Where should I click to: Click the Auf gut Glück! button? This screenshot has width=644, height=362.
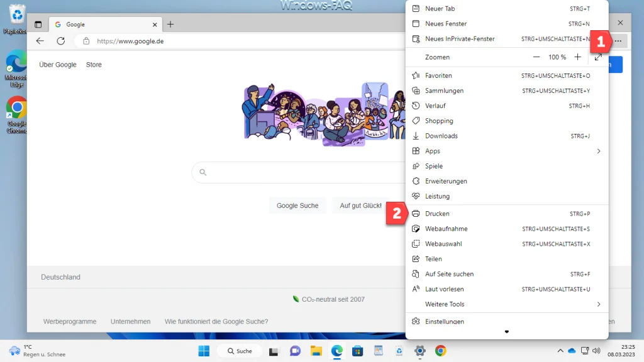(x=360, y=206)
